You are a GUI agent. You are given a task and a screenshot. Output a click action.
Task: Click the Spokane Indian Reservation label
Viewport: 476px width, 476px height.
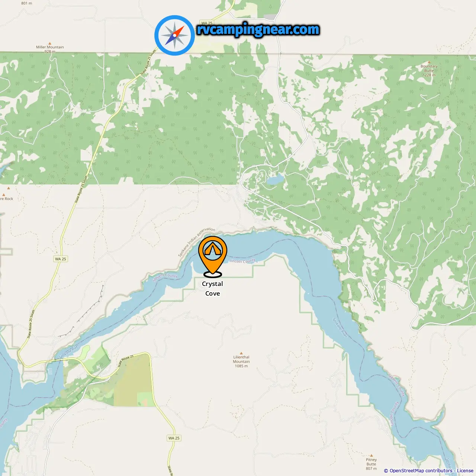(x=196, y=242)
